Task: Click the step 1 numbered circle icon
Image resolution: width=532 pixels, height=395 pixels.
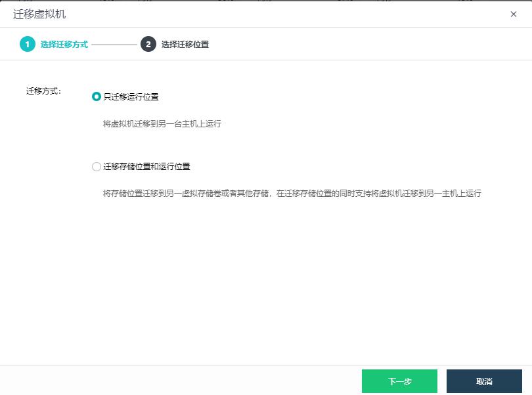Action: coord(28,45)
